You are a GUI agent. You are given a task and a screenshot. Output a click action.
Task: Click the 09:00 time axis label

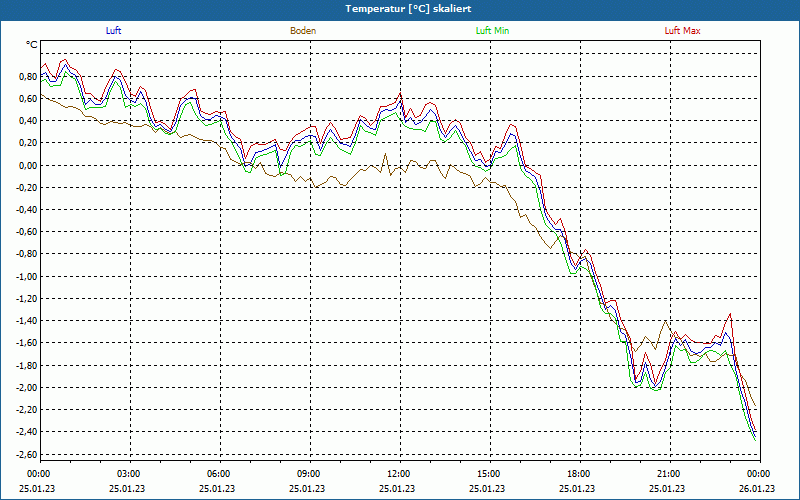pyautogui.click(x=309, y=474)
